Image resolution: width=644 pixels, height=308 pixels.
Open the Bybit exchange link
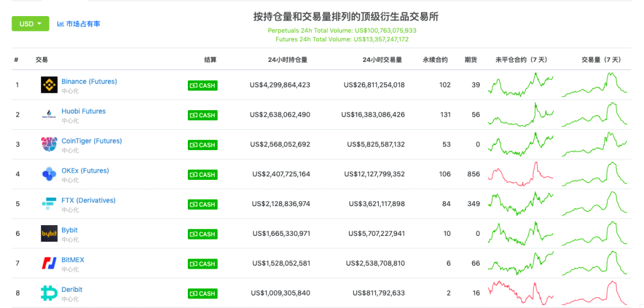click(69, 230)
